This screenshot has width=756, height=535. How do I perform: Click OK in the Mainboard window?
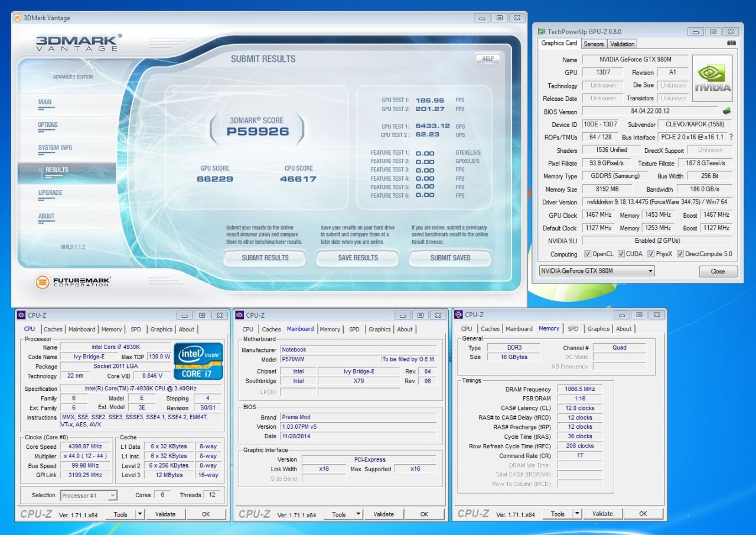point(424,514)
